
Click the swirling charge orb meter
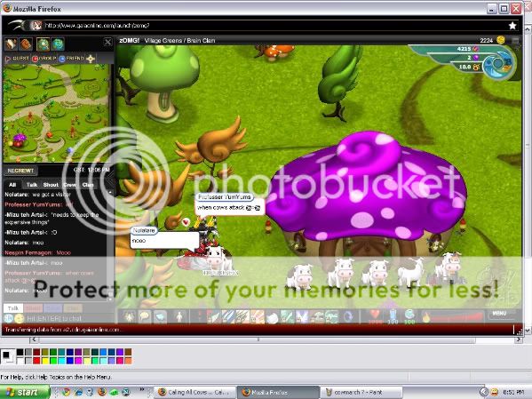[499, 63]
